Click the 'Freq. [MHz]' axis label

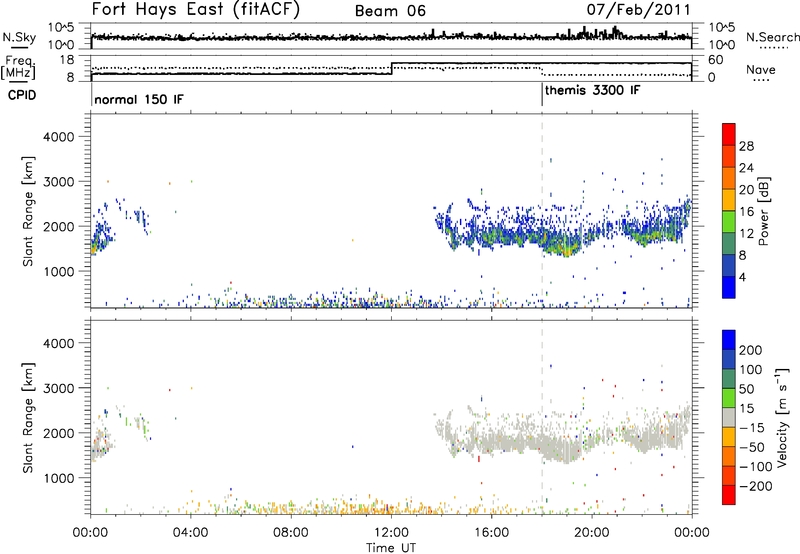pos(19,68)
